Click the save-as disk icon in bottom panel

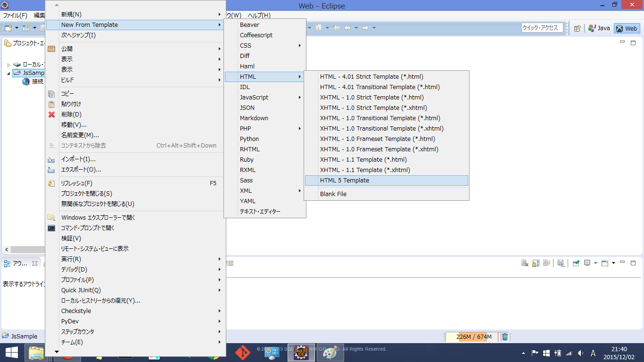[x=561, y=263]
